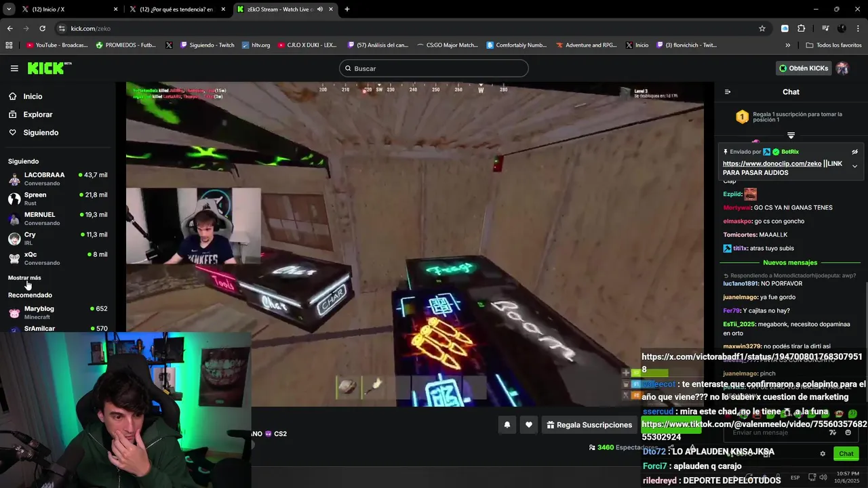Open 'Comfortably Numb...' bookmark
This screenshot has width=868, height=488.
coord(516,45)
